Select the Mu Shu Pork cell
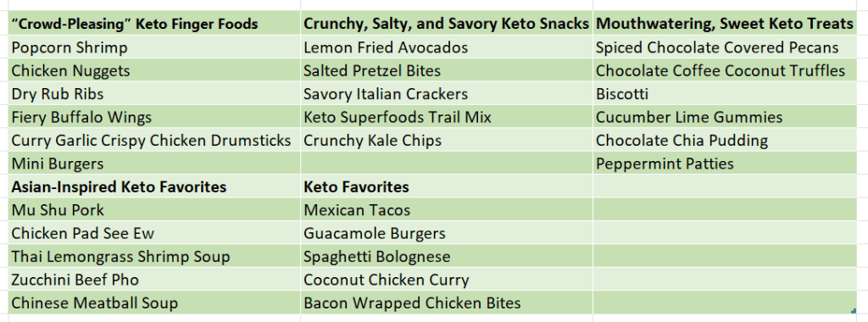The image size is (868, 322). (154, 210)
